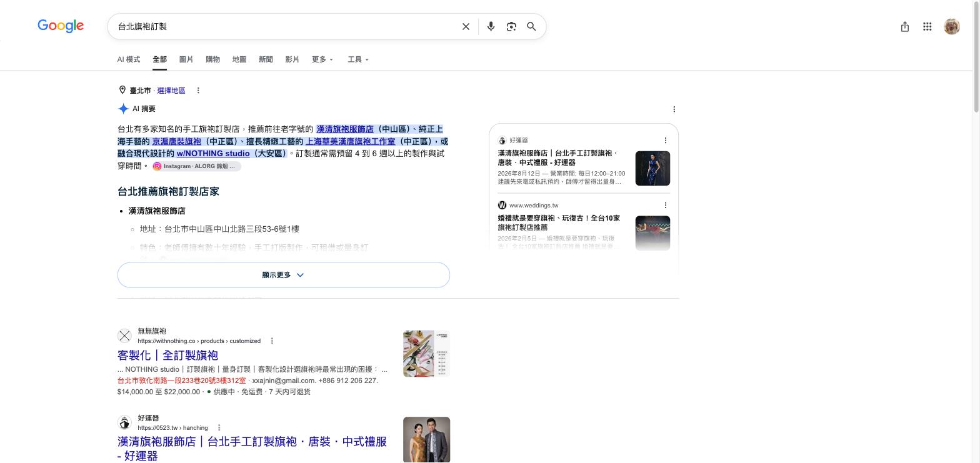980x463 pixels.
Task: Open location options three-dot menu
Action: click(198, 91)
